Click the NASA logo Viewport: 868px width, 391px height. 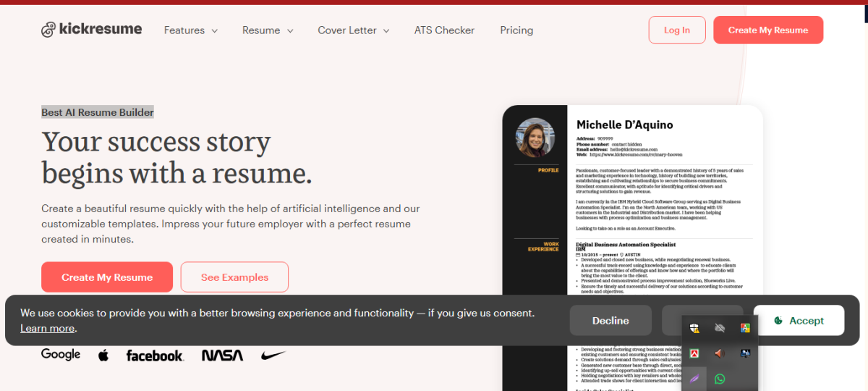(x=222, y=356)
